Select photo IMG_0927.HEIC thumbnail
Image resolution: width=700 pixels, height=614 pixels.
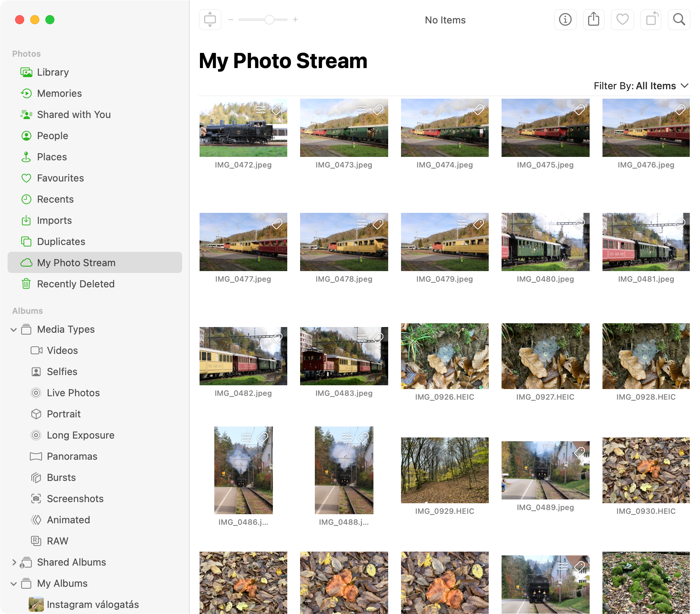click(x=545, y=356)
